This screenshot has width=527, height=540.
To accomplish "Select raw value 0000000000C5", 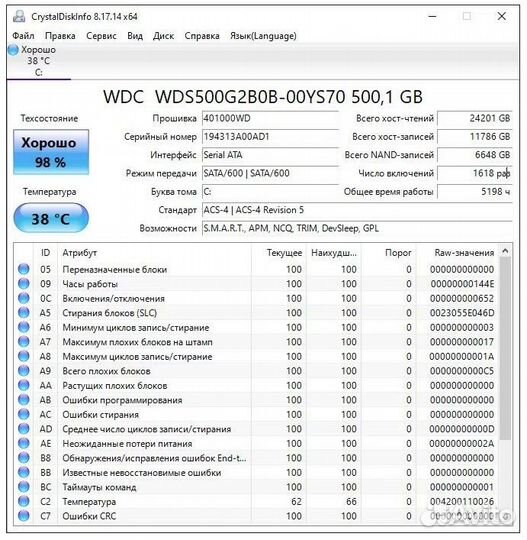I will tap(462, 371).
